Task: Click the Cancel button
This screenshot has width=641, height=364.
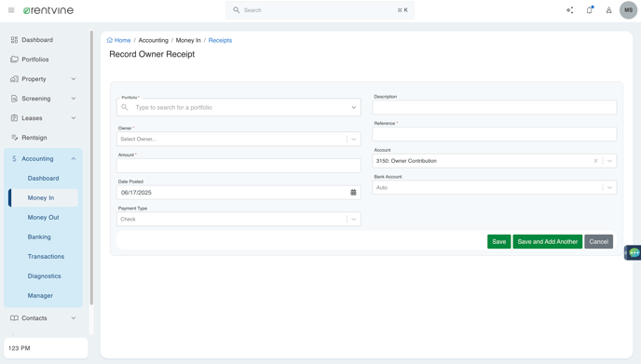Action: tap(598, 241)
